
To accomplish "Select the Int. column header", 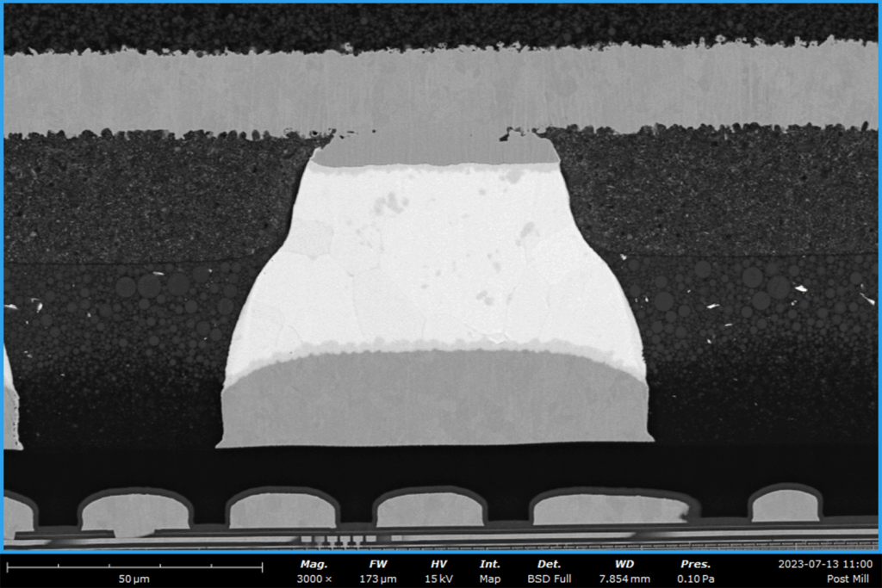I will coord(490,563).
